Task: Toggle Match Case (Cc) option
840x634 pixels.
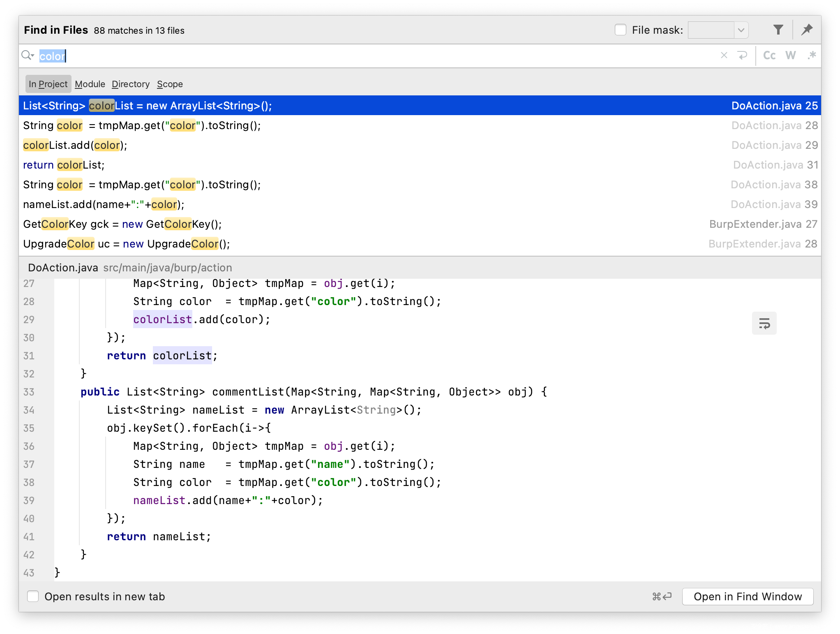Action: point(769,56)
